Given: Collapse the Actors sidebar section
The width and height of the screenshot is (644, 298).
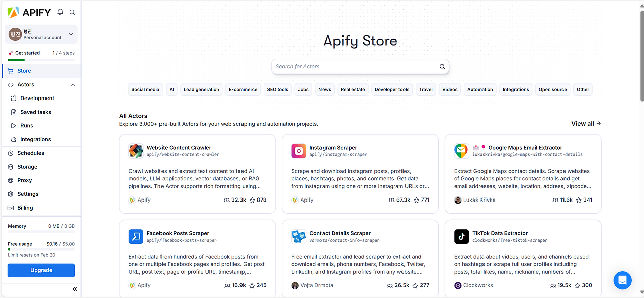Looking at the screenshot, I should pos(73,85).
